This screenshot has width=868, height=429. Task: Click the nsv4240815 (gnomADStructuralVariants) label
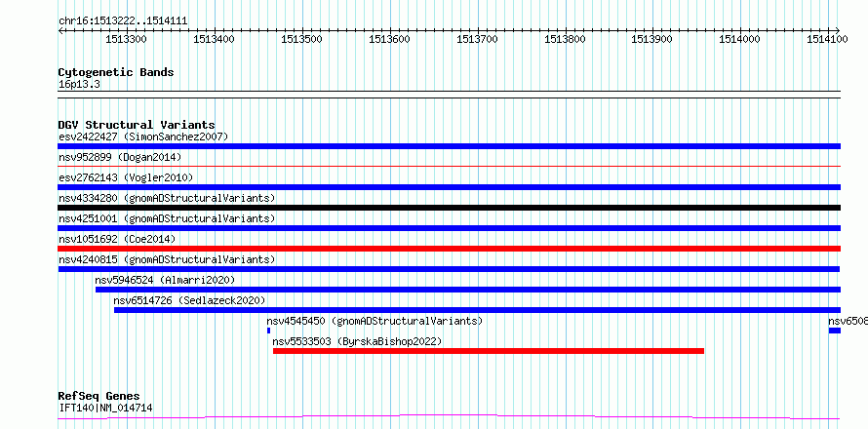167,259
